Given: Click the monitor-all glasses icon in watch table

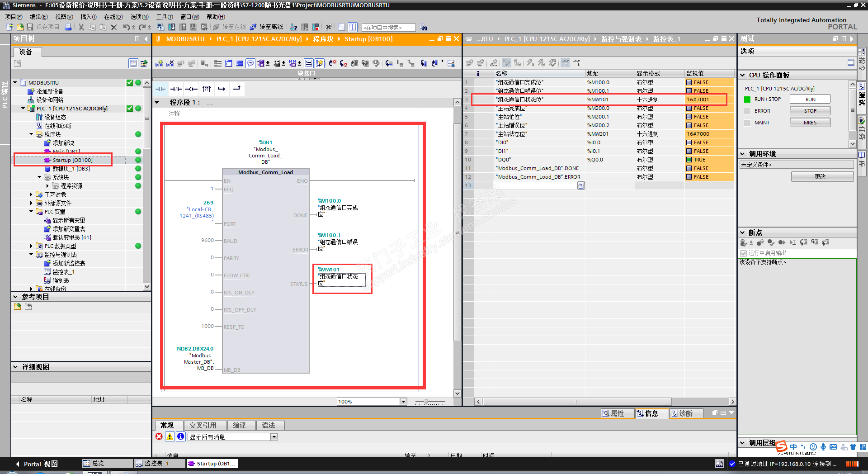Looking at the screenshot, I should (x=566, y=63).
